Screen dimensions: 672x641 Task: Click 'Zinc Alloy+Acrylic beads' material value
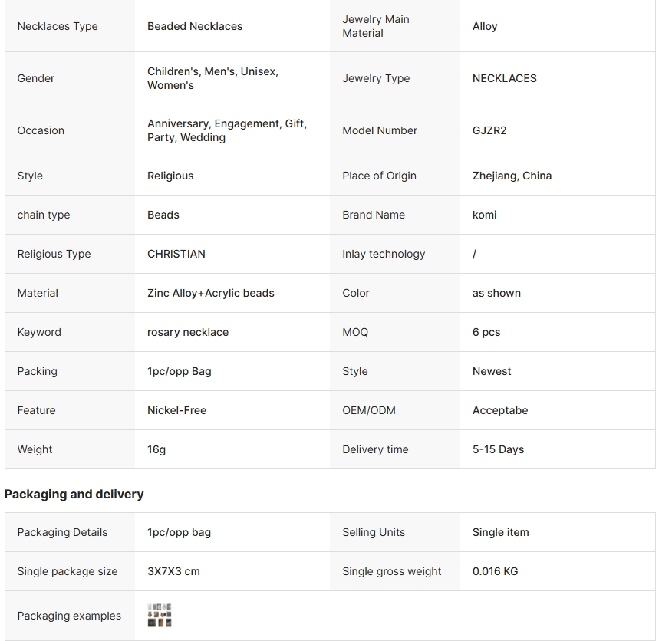(211, 293)
